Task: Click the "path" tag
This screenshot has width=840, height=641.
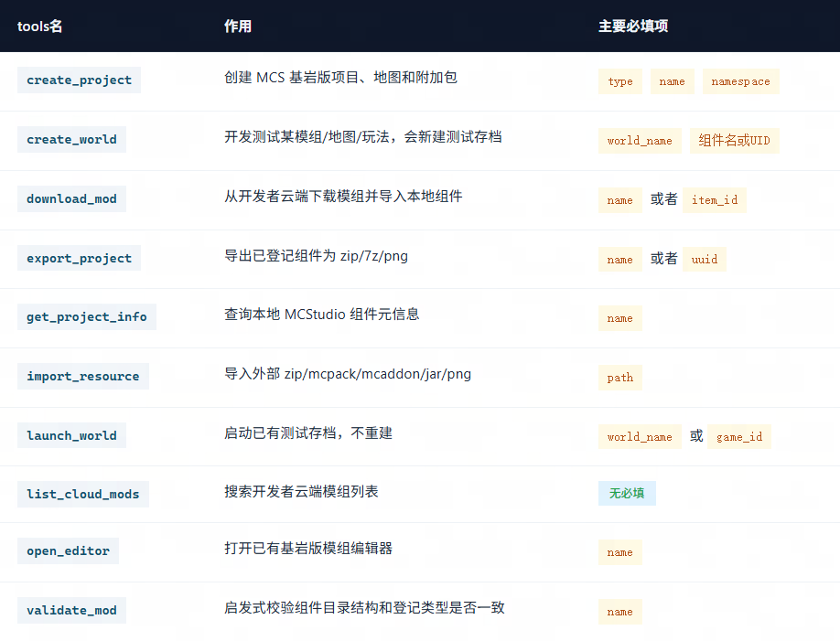Action: click(620, 378)
